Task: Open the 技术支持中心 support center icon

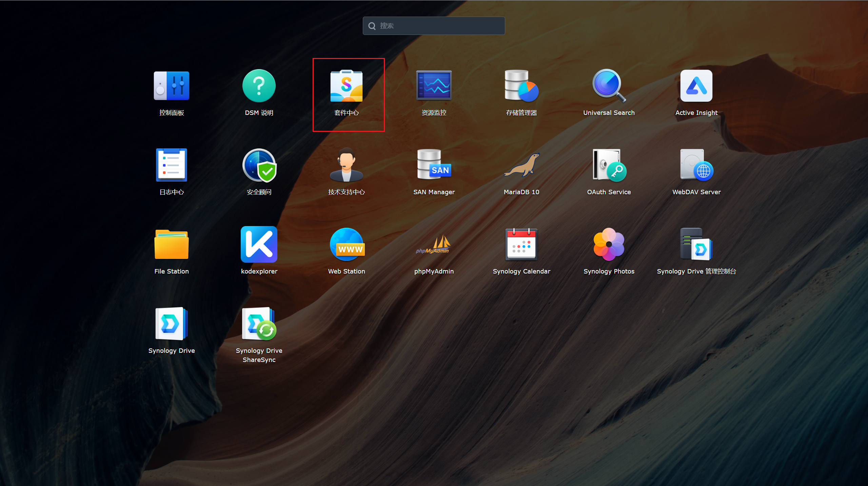Action: tap(347, 165)
